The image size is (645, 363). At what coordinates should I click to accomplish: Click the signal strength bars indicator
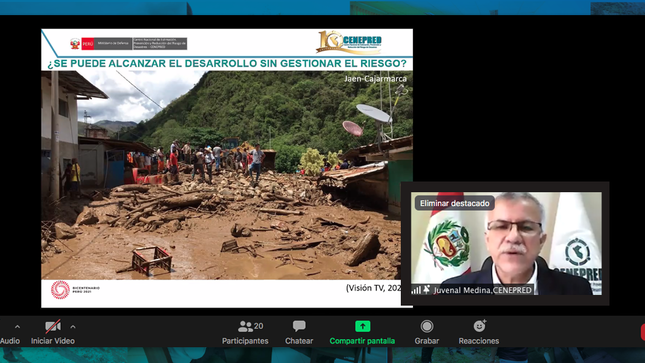click(x=416, y=290)
